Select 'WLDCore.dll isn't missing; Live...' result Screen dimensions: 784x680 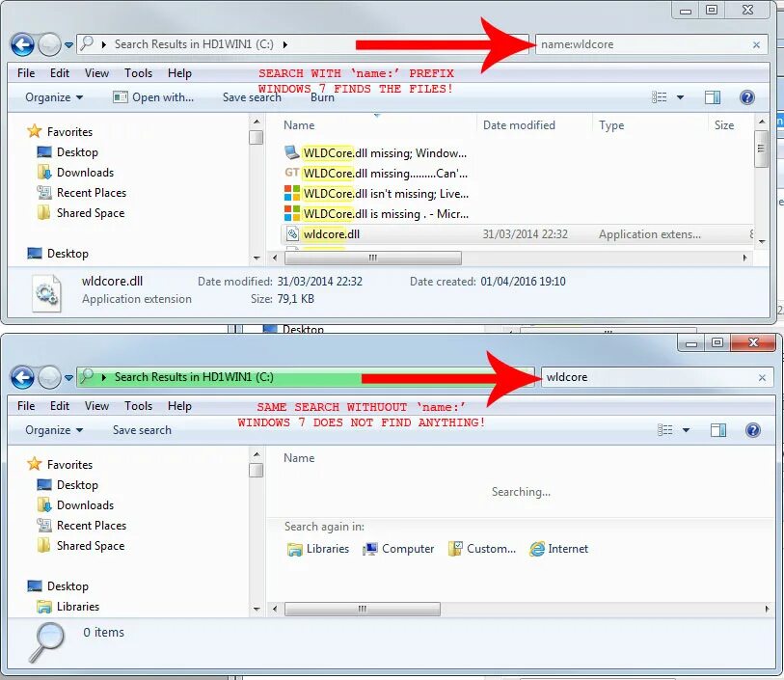[x=376, y=194]
